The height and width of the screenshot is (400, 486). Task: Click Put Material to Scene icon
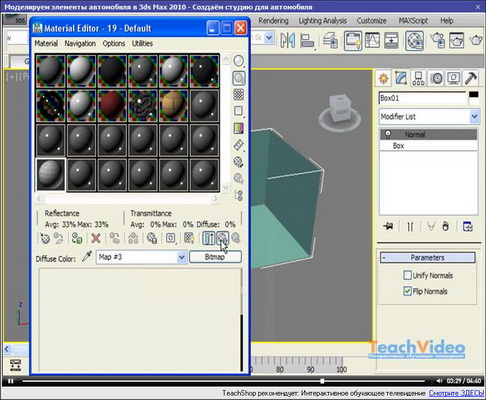point(59,238)
